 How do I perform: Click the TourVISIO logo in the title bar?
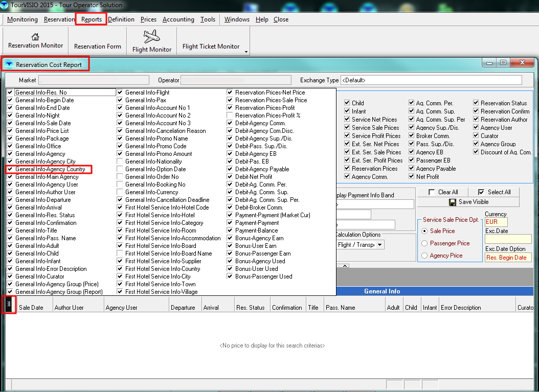pyautogui.click(x=5, y=5)
